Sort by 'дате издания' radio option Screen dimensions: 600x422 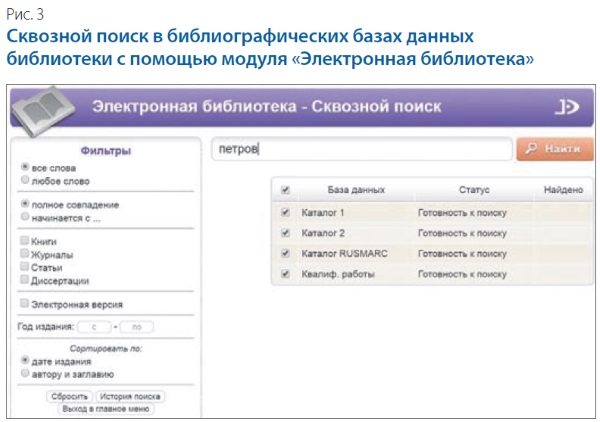25,360
